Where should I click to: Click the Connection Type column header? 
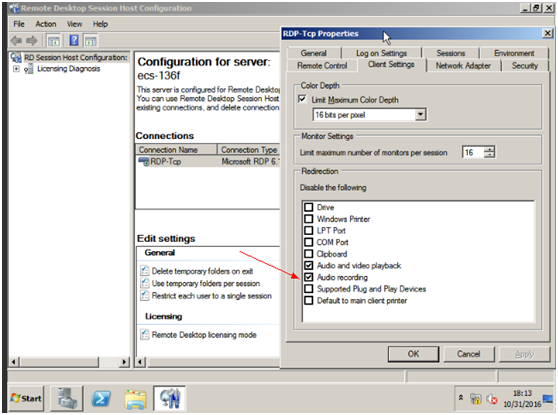click(249, 149)
